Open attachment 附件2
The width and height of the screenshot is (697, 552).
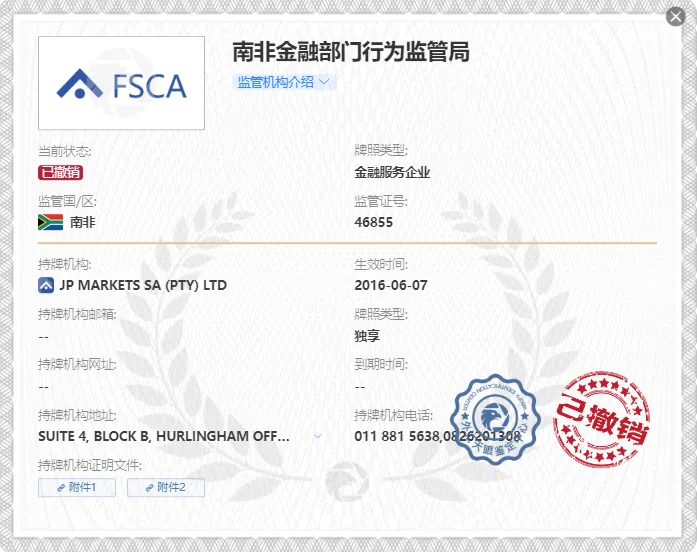coord(166,488)
